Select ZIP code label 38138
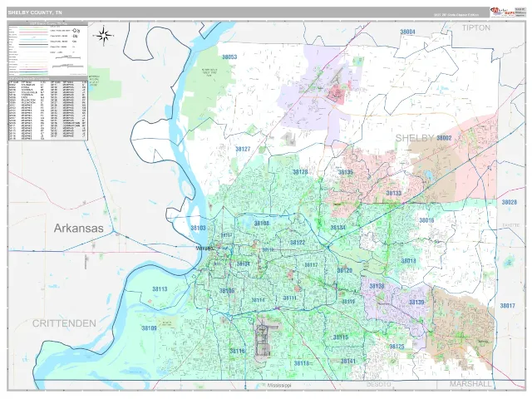 tap(377, 286)
